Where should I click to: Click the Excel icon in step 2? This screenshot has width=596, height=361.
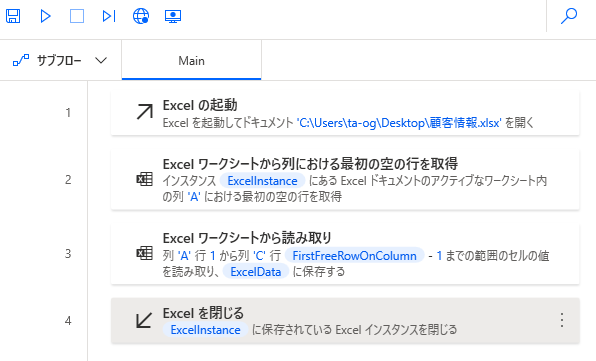[144, 179]
